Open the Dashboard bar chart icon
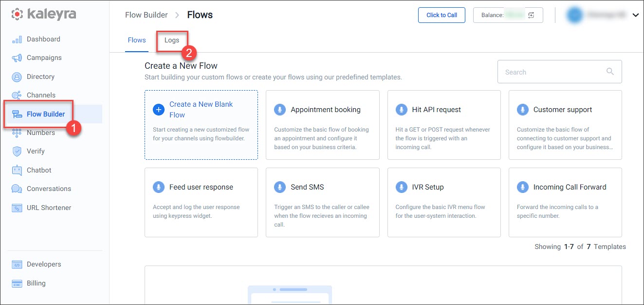Image resolution: width=644 pixels, height=305 pixels. click(17, 39)
